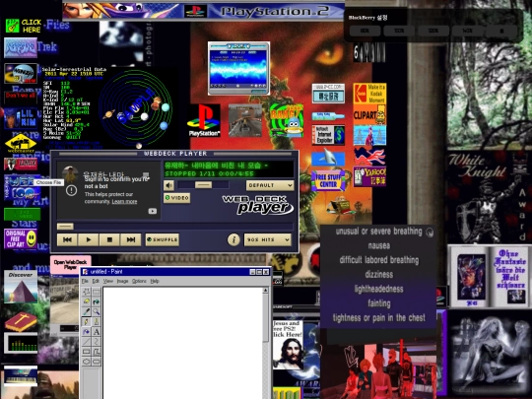Click the blue waveform media player thumbnail
This screenshot has width=532, height=399.
pyautogui.click(x=238, y=68)
